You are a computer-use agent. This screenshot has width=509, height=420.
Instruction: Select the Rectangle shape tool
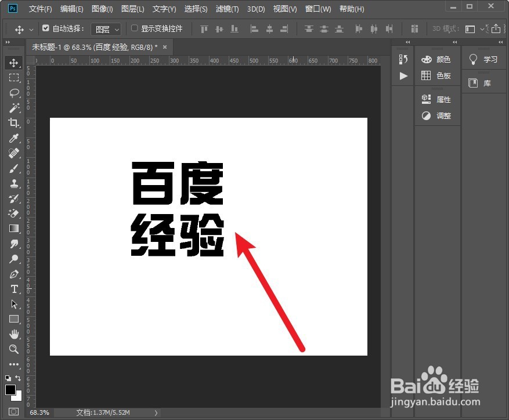[x=13, y=319]
